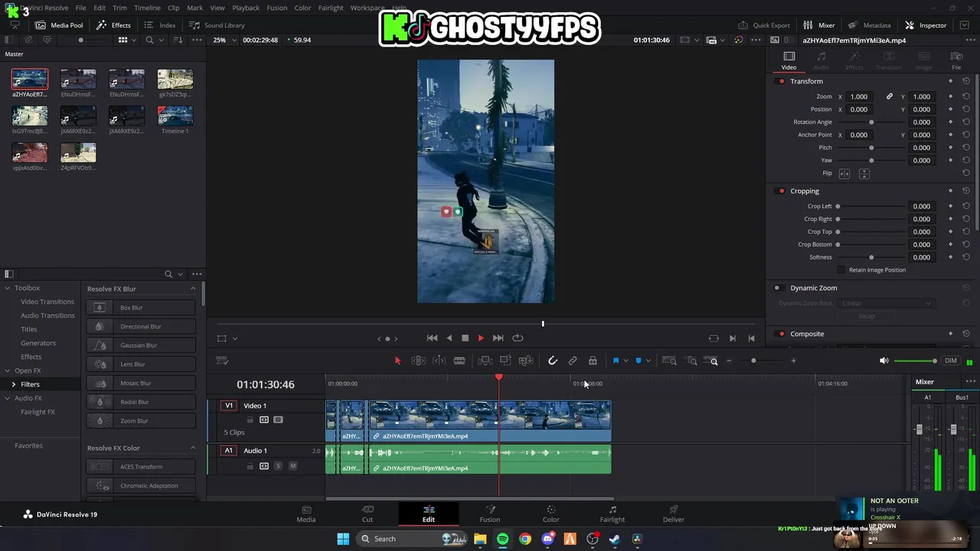Viewport: 980px width, 551px height.
Task: Select the arrow Selection Mode tool
Action: coord(397,360)
